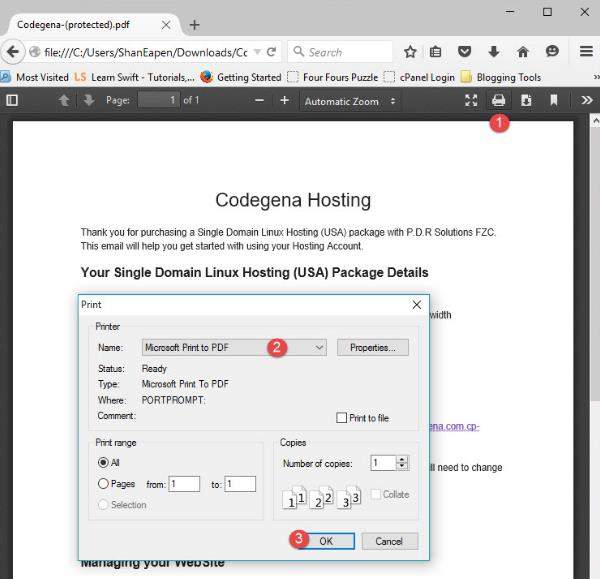Go to previous page in PDF viewer
The height and width of the screenshot is (579, 600).
click(x=64, y=100)
